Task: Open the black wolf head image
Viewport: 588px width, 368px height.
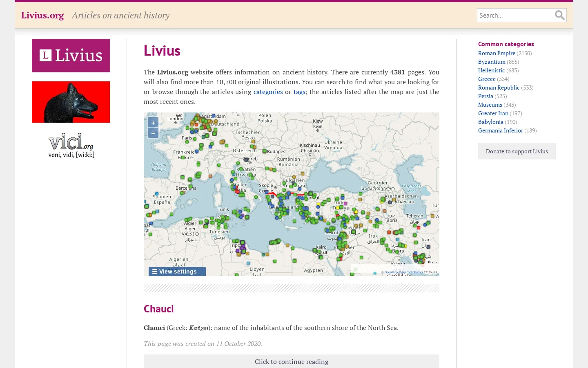Action: click(x=71, y=102)
